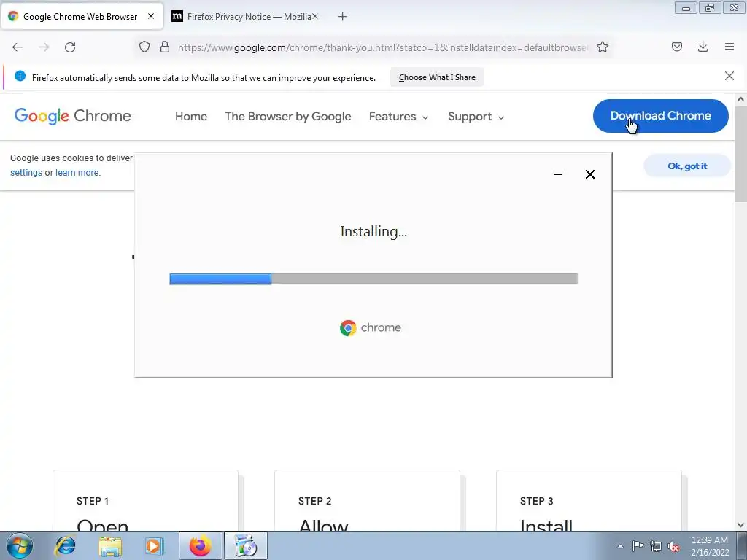The width and height of the screenshot is (747, 560).
Task: Switch to Google Chrome Web Browser tab
Action: click(82, 16)
